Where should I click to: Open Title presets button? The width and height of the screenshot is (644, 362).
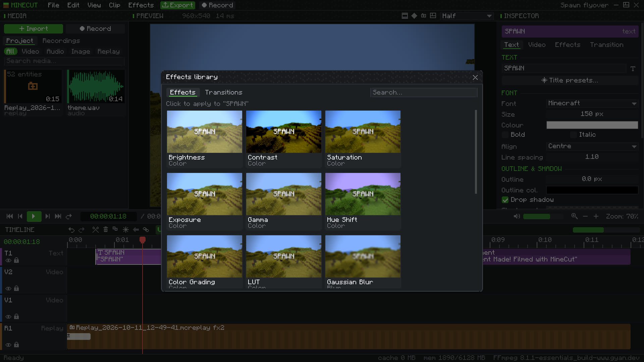coord(570,80)
